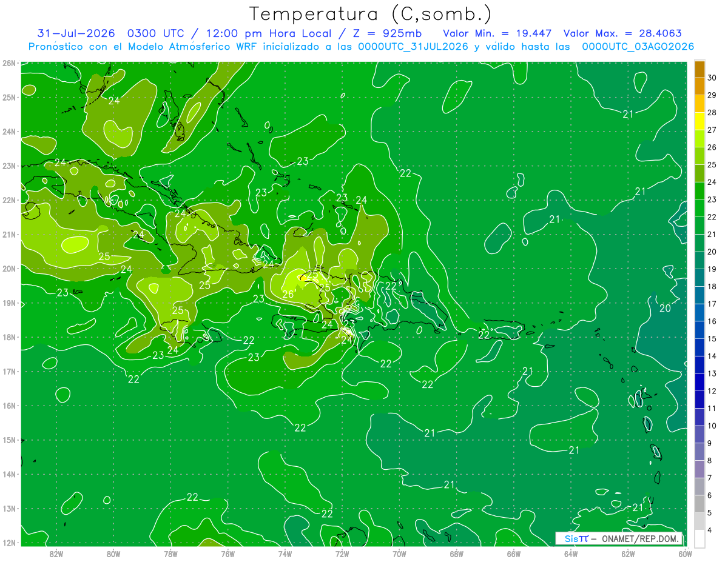The image size is (728, 562).
Task: Click the '14N' latitude axis label
Action: 10,474
